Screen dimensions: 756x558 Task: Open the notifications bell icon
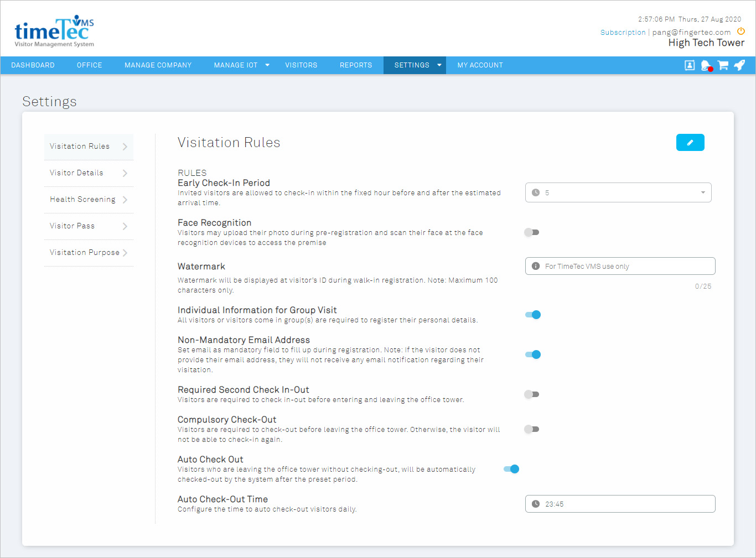(x=706, y=66)
